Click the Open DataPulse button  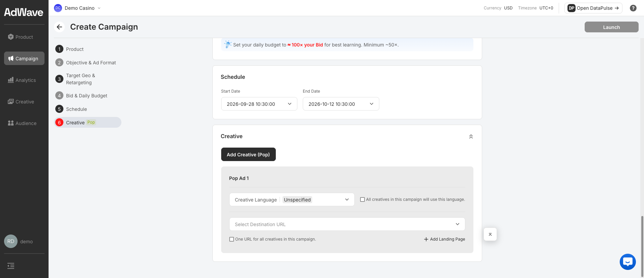click(593, 8)
